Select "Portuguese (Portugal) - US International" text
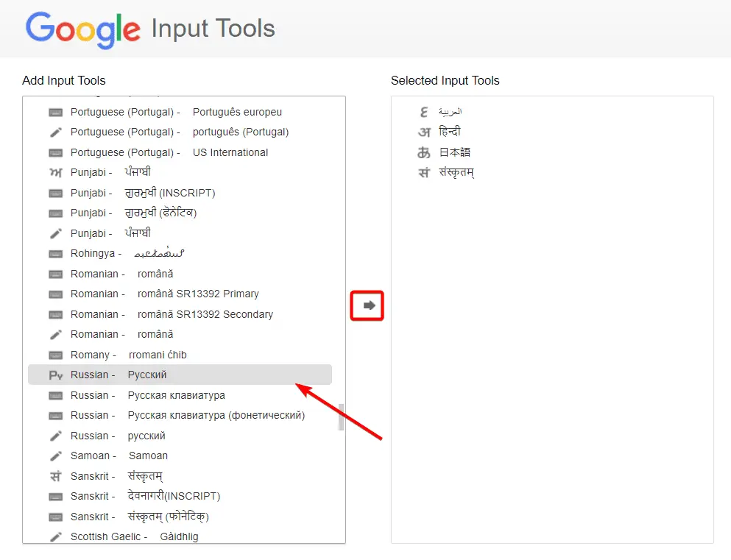The image size is (731, 560). pyautogui.click(x=169, y=152)
